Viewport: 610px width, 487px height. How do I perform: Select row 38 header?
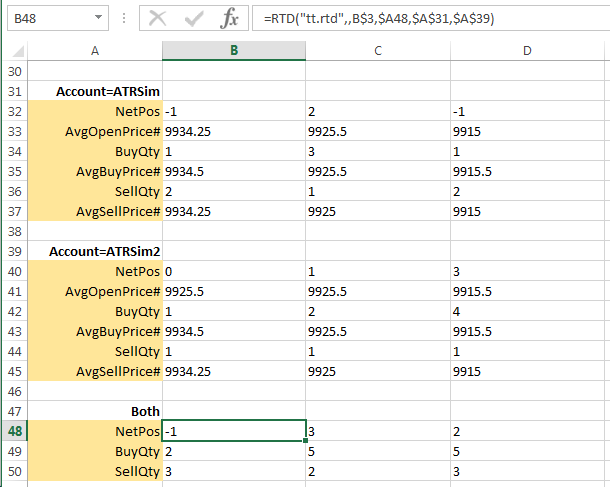[15, 231]
